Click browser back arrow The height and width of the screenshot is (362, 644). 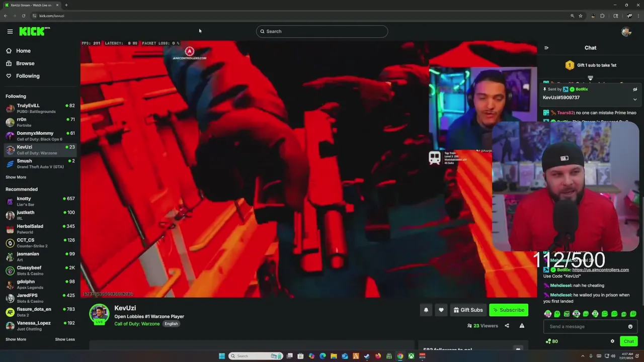click(6, 16)
